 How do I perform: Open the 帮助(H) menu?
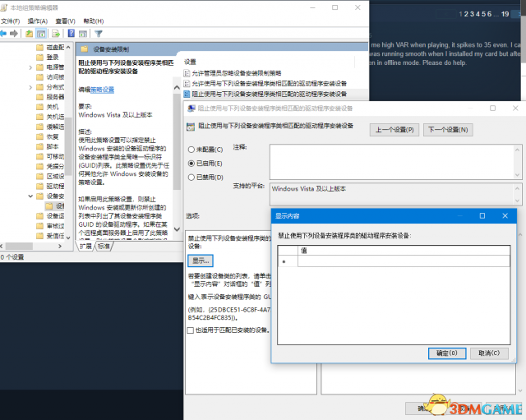point(94,21)
